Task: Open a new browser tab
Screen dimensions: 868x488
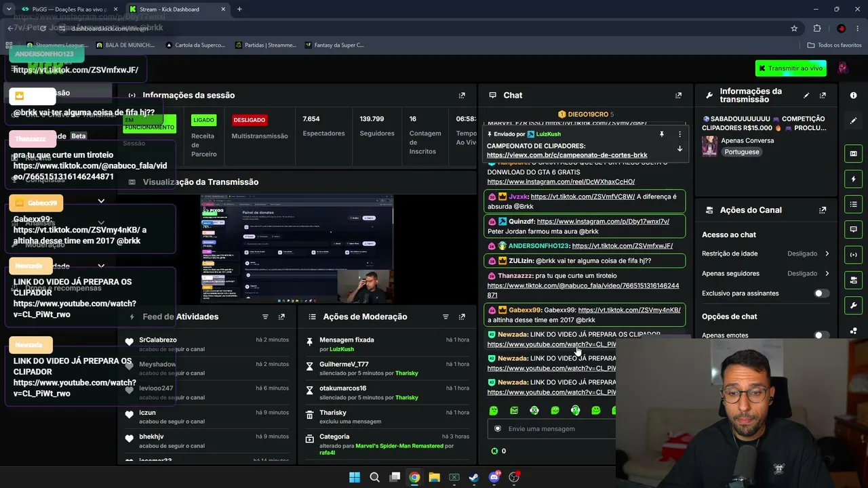Action: click(239, 9)
